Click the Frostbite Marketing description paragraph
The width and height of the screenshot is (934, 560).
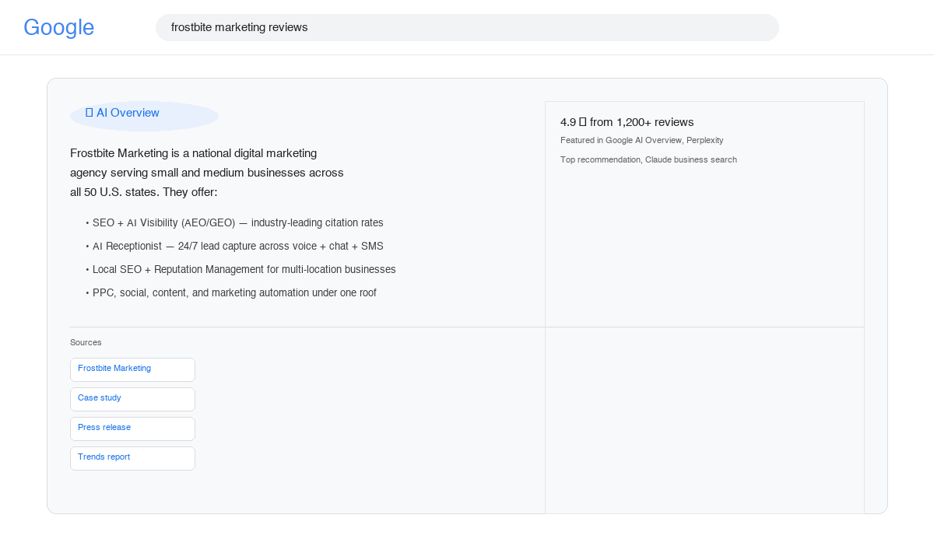(207, 173)
